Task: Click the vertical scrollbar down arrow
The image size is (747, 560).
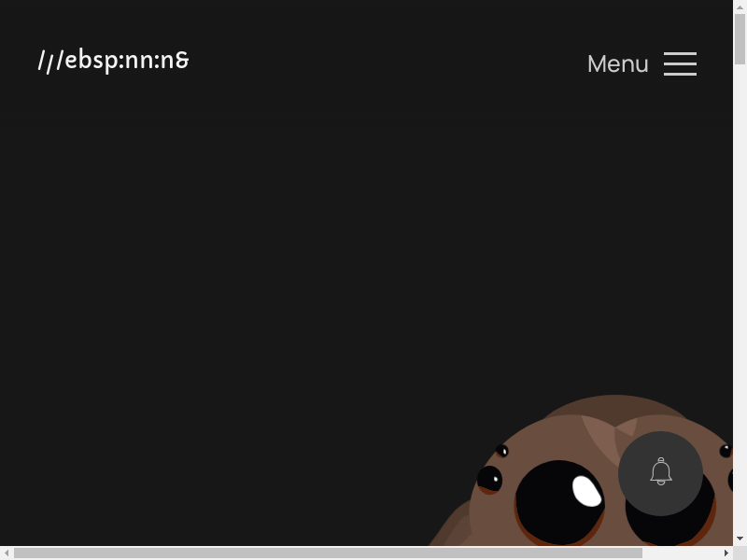Action: click(740, 539)
